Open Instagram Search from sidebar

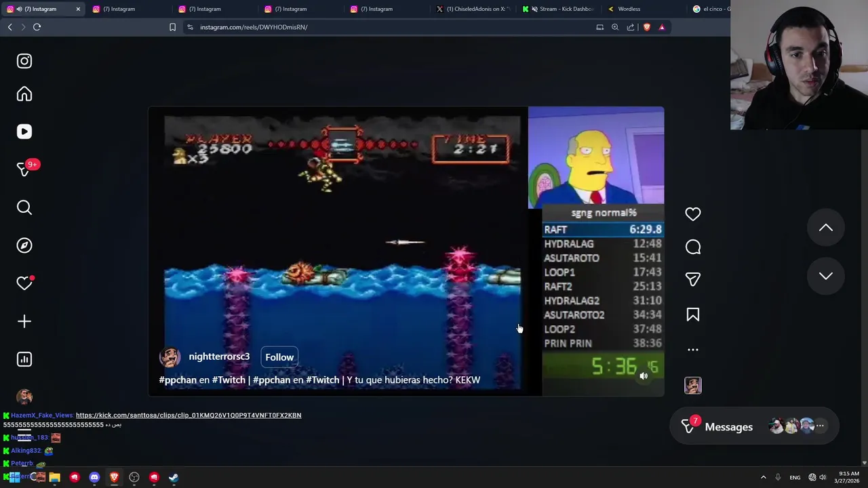[x=24, y=207]
